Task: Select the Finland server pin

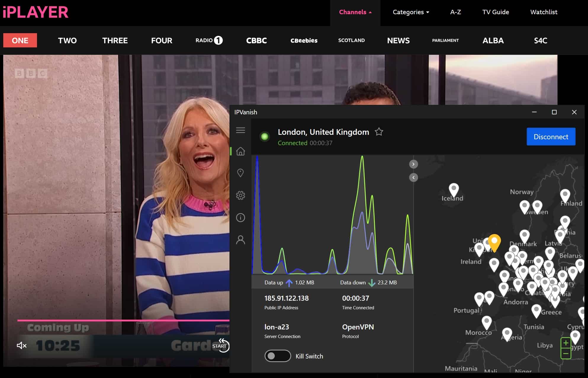Action: pyautogui.click(x=565, y=196)
